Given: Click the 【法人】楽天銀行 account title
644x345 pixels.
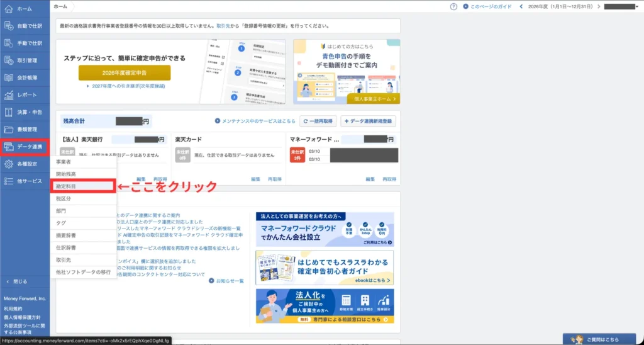Looking at the screenshot, I should click(x=81, y=139).
